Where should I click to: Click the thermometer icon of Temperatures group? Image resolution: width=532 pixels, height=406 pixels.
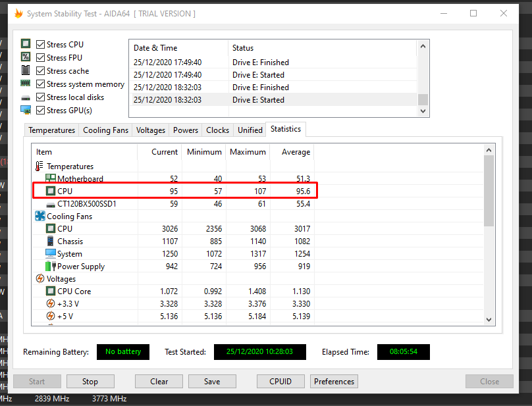(x=40, y=166)
